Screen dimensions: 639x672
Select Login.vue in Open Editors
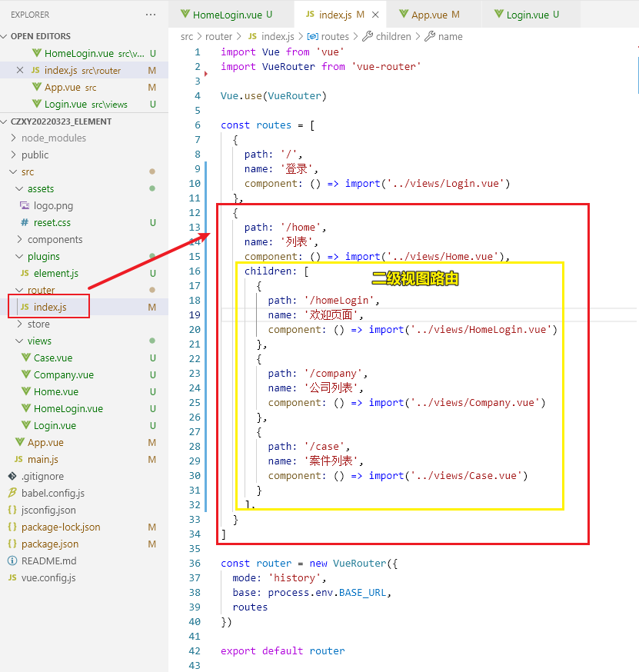(65, 104)
